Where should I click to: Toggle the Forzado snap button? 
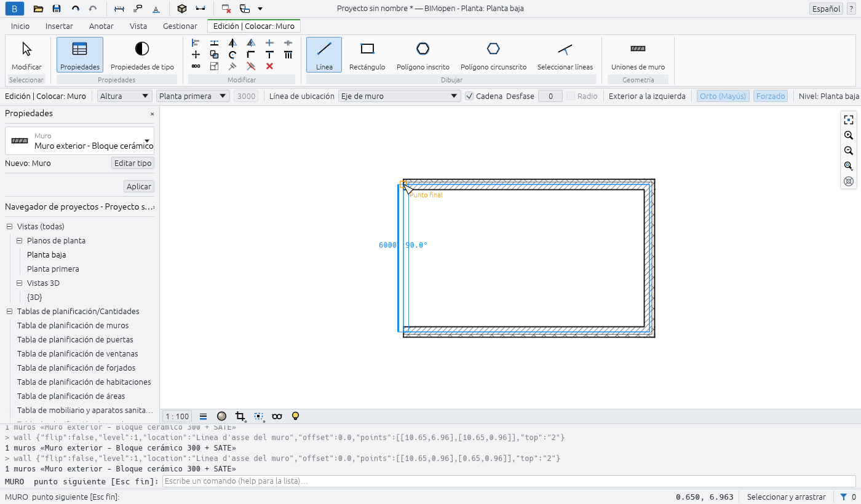(x=771, y=96)
